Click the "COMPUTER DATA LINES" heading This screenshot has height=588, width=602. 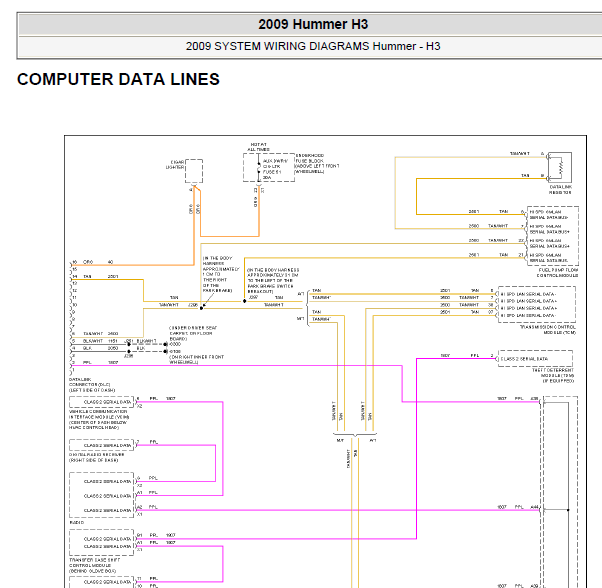pos(118,79)
